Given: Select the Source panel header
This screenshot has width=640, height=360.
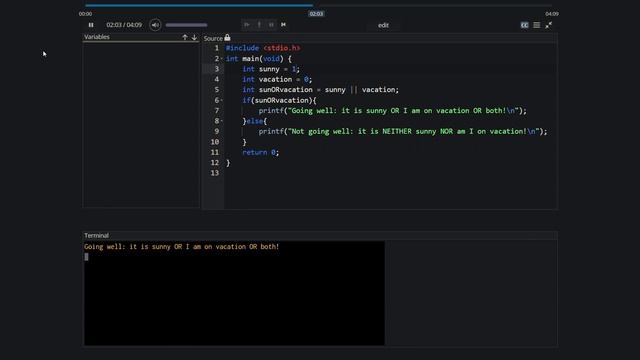Looking at the screenshot, I should (x=213, y=38).
